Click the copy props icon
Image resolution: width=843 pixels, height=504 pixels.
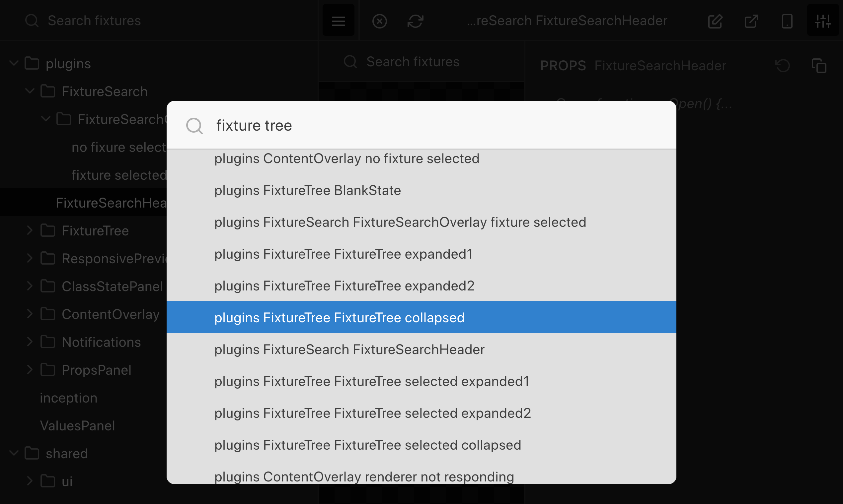click(x=818, y=66)
